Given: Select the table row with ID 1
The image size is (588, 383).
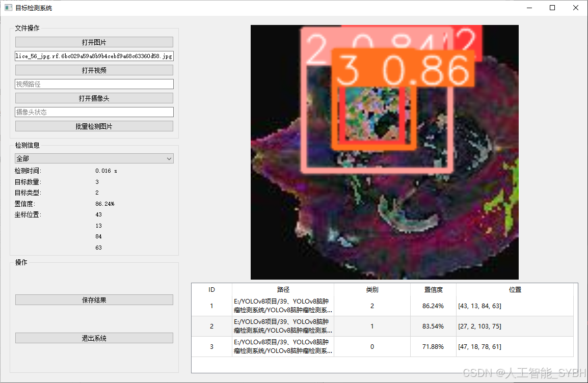Looking at the screenshot, I should (383, 306).
